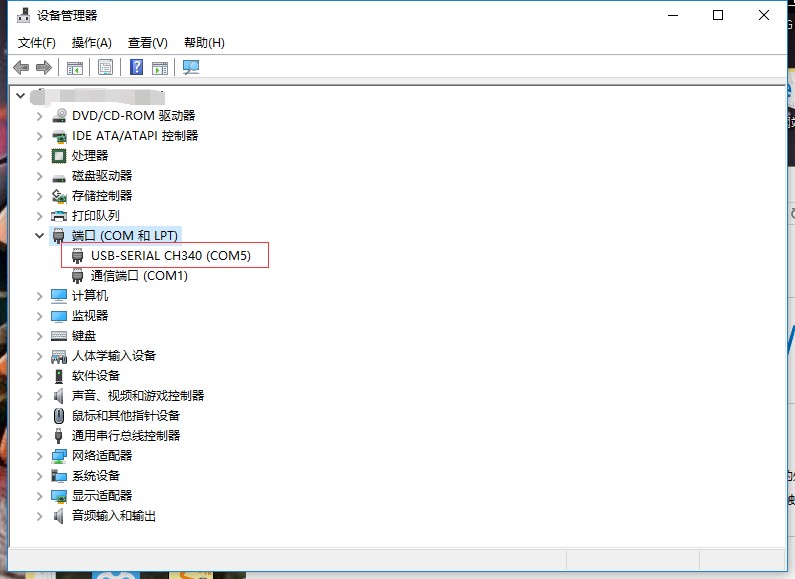
Task: Select the 系统设备 label
Action: [96, 476]
